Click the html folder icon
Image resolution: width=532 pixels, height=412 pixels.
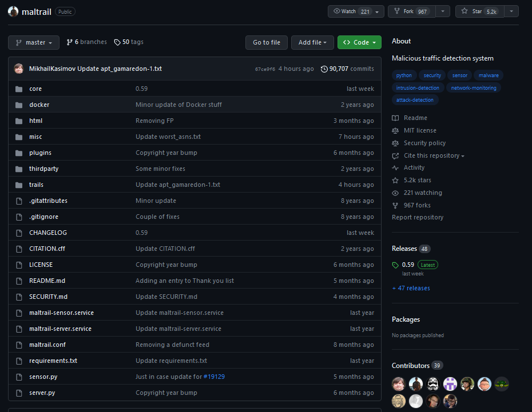[x=19, y=121]
